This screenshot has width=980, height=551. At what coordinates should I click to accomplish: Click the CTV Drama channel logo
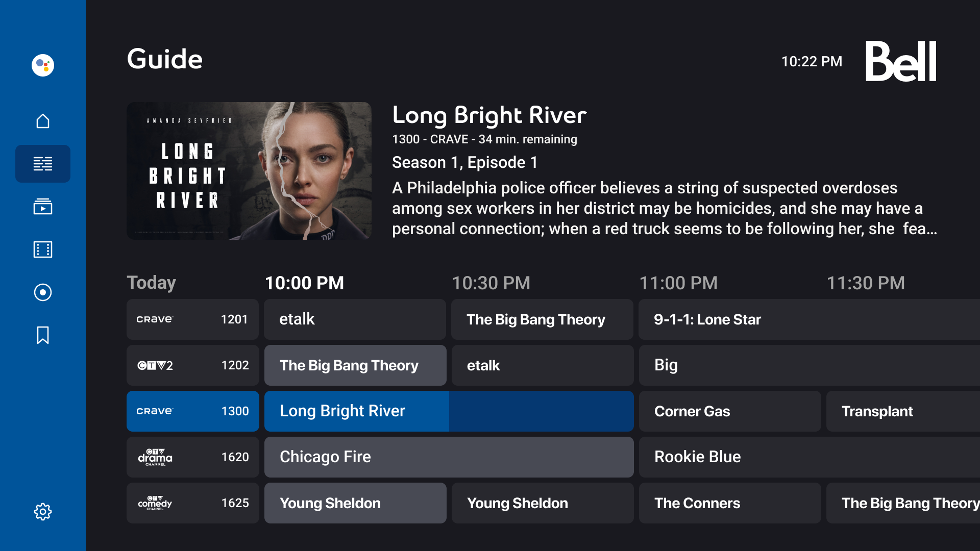(155, 457)
